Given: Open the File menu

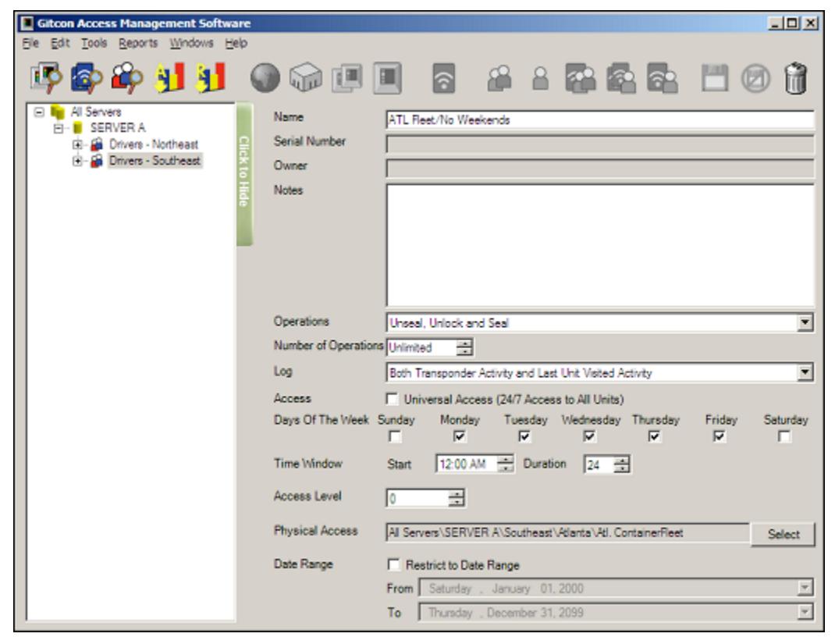Looking at the screenshot, I should tap(30, 43).
